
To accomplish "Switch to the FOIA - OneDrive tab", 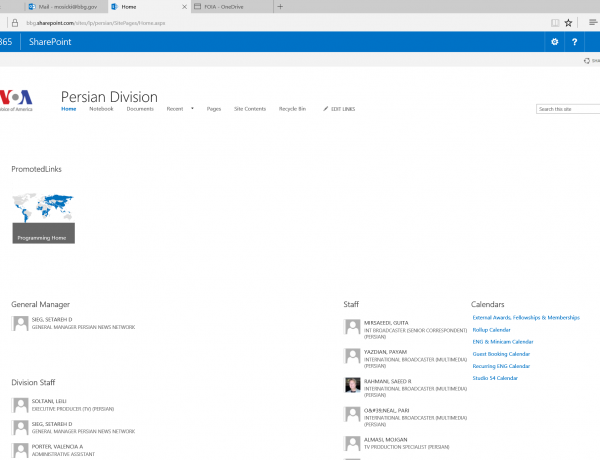I will click(232, 7).
